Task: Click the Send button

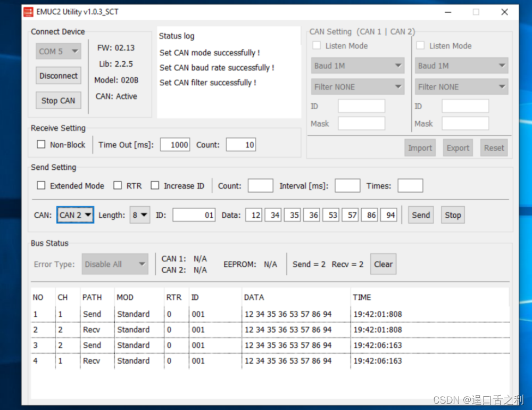Action: (x=421, y=215)
